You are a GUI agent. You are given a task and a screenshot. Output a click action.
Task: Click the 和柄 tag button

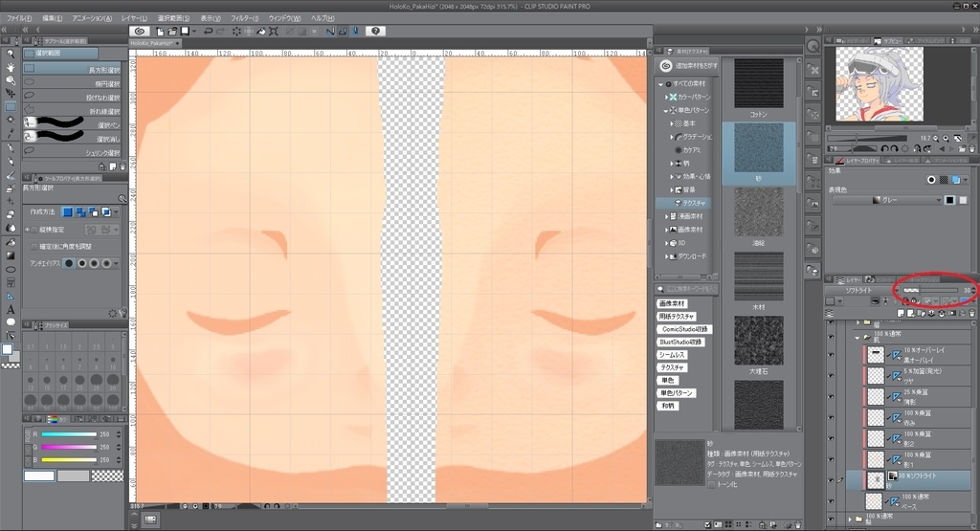[667, 406]
